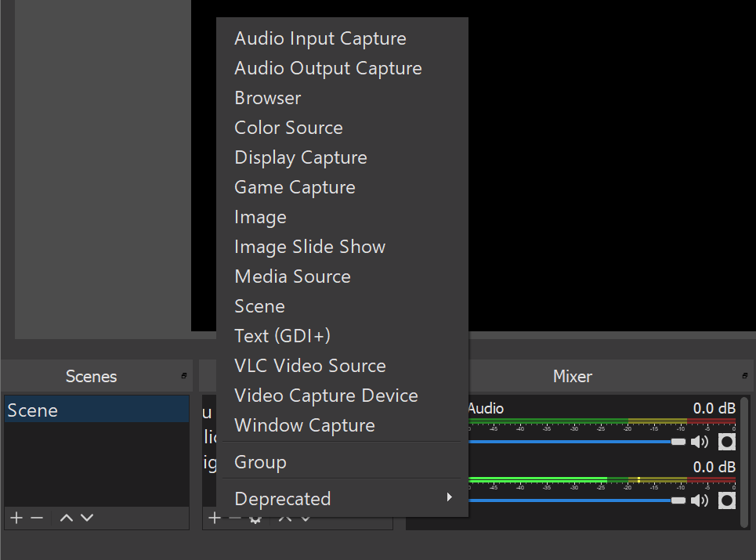Remove the selected source with the minus icon
This screenshot has height=560, width=756.
pos(235,517)
